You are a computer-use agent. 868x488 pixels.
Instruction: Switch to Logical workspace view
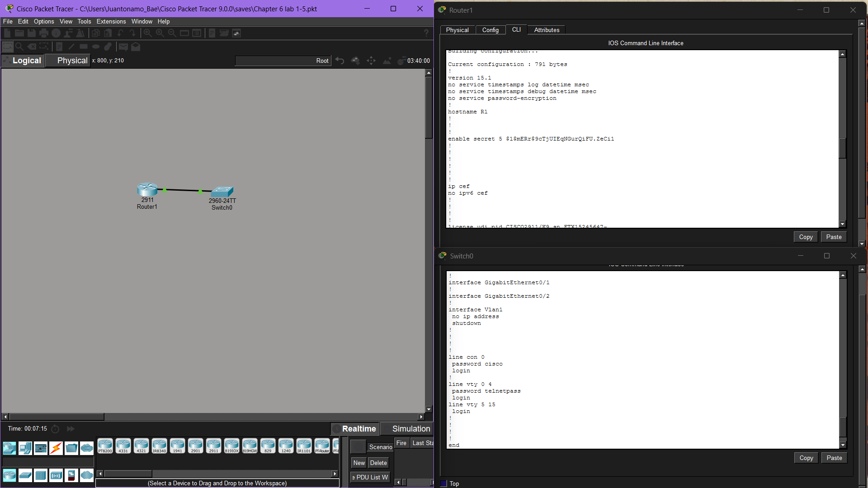coord(23,61)
